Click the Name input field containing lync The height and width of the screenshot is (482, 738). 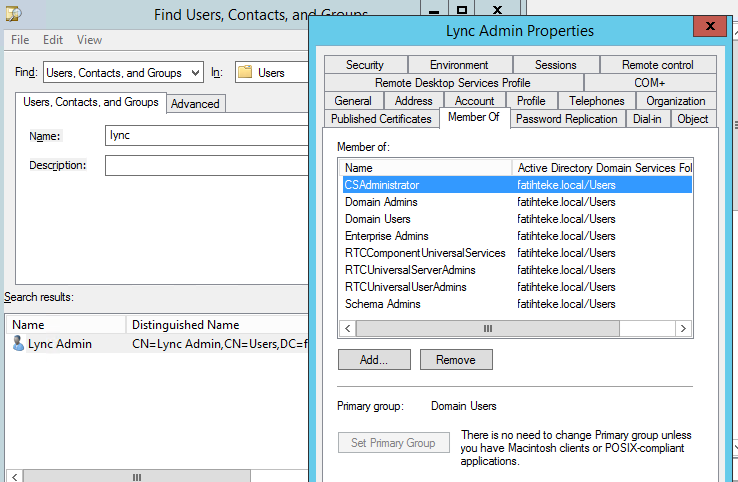tap(207, 136)
